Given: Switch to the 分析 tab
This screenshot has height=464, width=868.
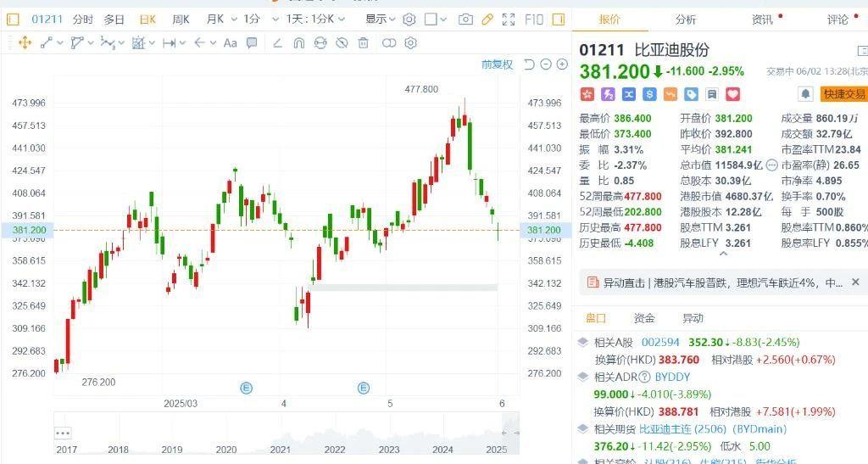Looking at the screenshot, I should (686, 20).
